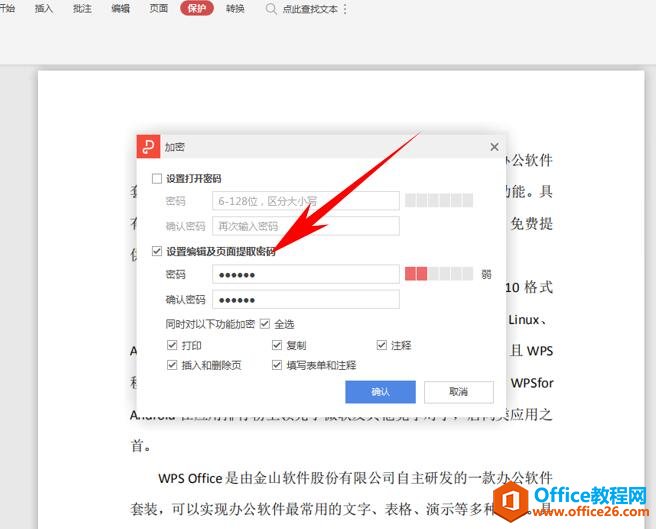Click the WPS PDF logo in 加密 dialog
Viewport: 656px width, 529px height.
click(x=148, y=146)
